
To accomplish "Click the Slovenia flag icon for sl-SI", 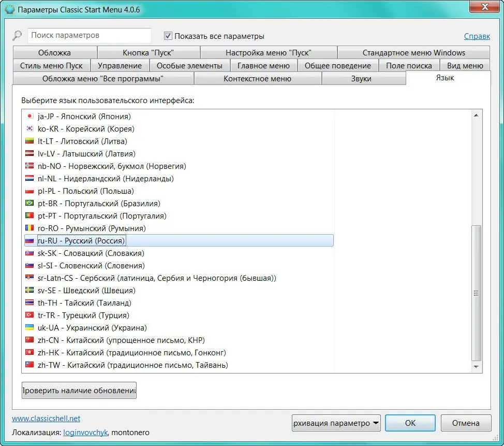I will coord(29,265).
